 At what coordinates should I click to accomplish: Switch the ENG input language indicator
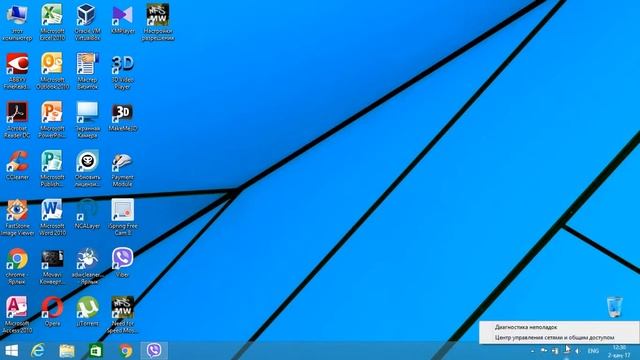point(593,351)
